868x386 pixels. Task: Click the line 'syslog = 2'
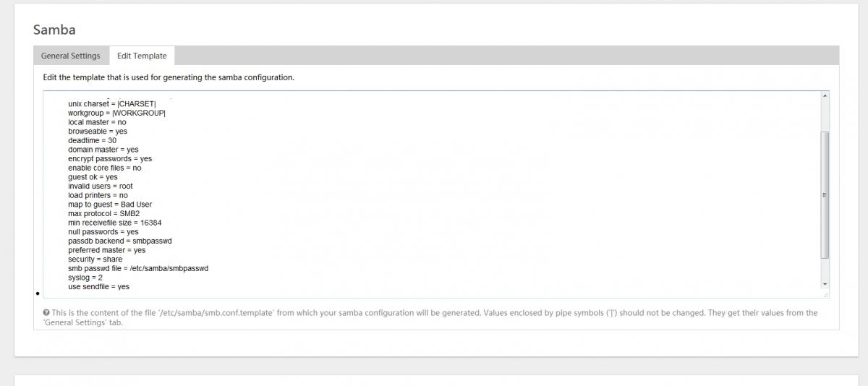(85, 278)
